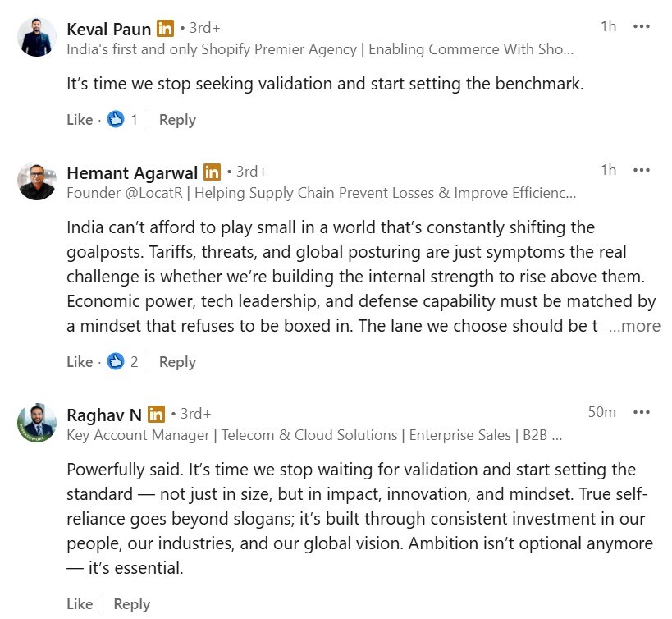Reply to Keval Paun's comment
Viewport: 672px width, 619px height.
[x=177, y=120]
